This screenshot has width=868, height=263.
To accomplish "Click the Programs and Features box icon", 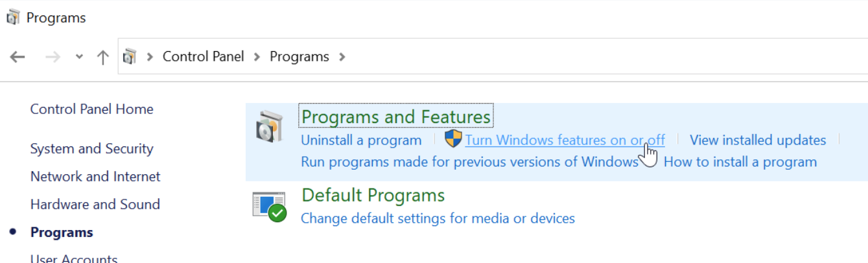I will coord(268,127).
